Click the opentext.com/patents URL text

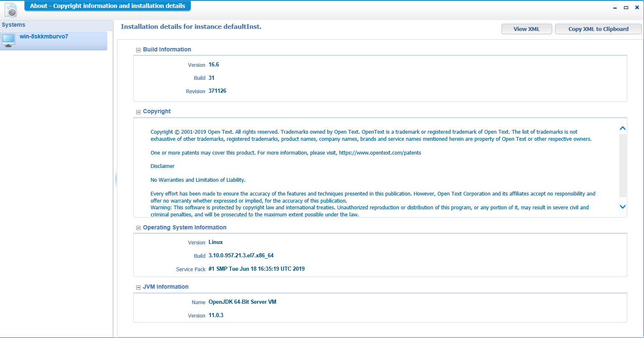point(380,153)
